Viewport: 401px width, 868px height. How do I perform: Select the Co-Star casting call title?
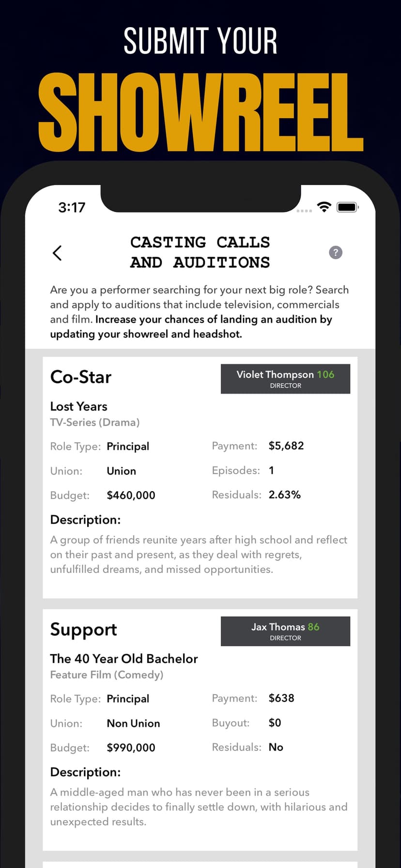pyautogui.click(x=81, y=377)
